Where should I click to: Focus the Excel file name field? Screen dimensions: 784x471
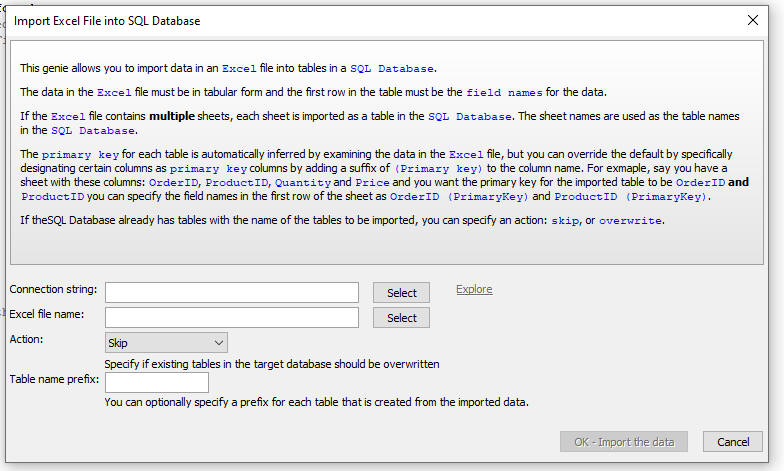pyautogui.click(x=232, y=318)
